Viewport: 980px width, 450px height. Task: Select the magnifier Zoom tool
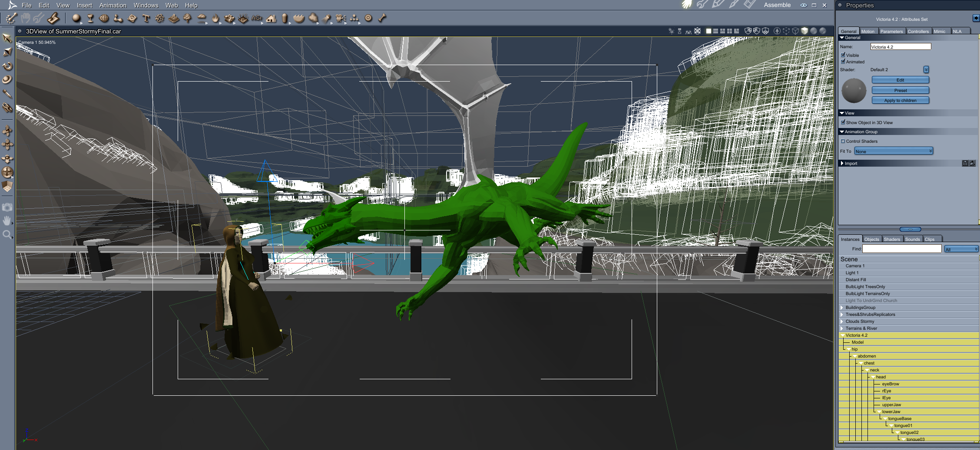(7, 235)
